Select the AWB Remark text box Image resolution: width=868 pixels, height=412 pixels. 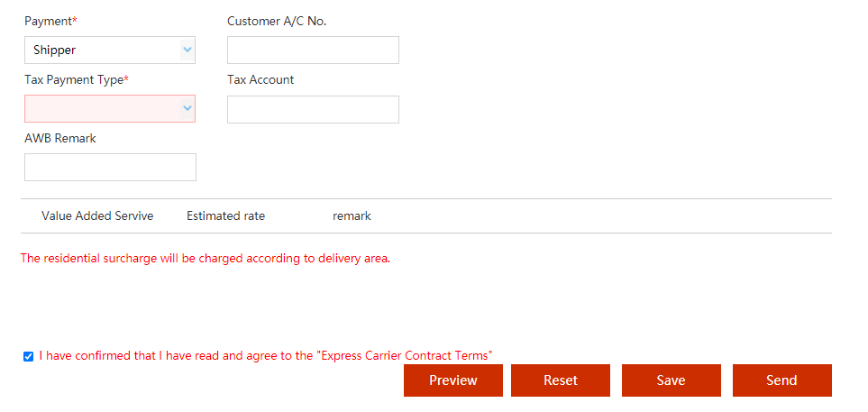coord(110,168)
